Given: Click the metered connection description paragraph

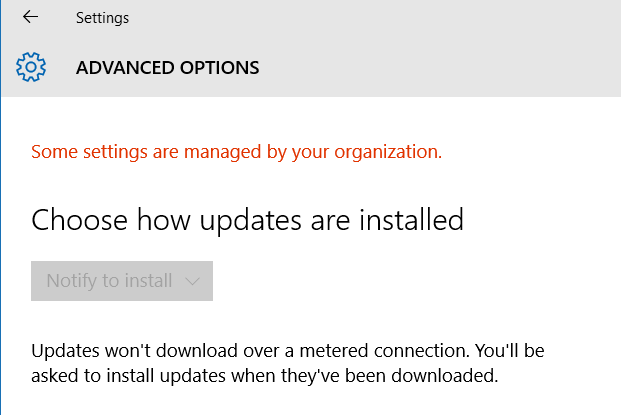Looking at the screenshot, I should click(288, 363).
